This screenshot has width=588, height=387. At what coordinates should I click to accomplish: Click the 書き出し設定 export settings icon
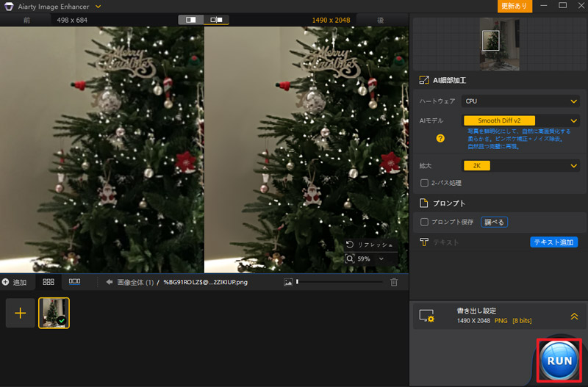click(x=426, y=316)
